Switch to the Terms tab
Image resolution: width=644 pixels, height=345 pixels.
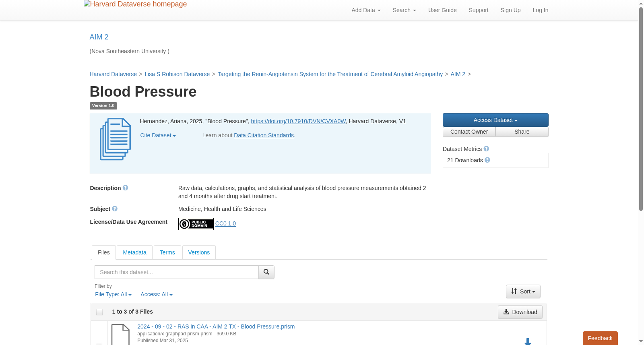point(167,252)
